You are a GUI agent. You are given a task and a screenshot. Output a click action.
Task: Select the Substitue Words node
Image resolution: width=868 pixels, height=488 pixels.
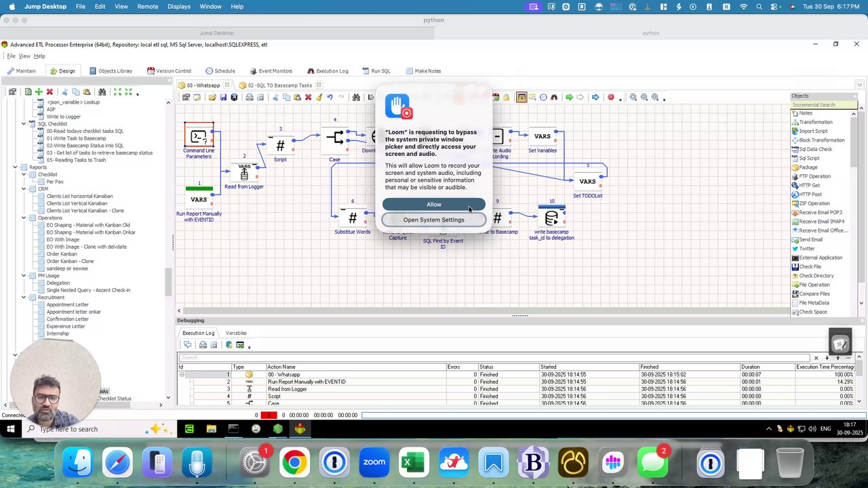353,218
